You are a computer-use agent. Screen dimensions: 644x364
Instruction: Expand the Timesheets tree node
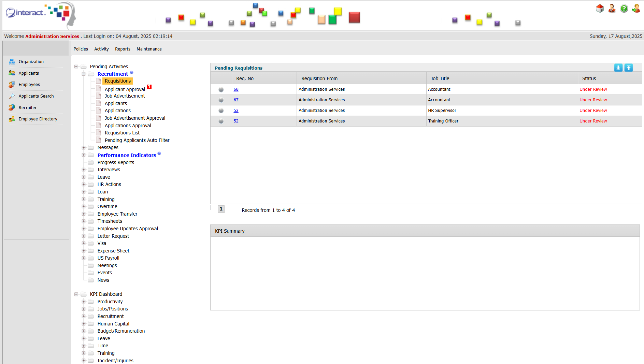tap(84, 221)
